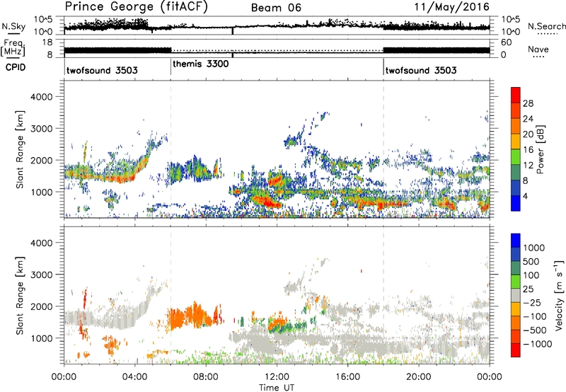This screenshot has height=392, width=566.
Task: Click the first 'twofsound 3503' label
Action: pyautogui.click(x=102, y=70)
